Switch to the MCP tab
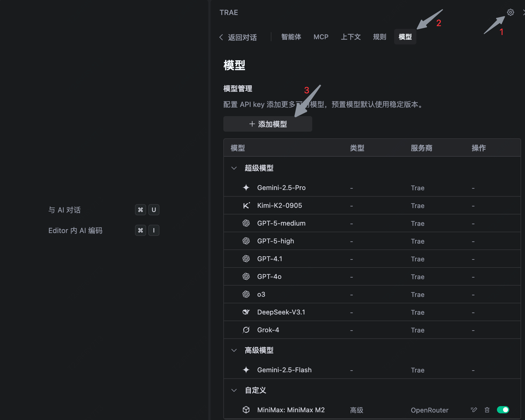This screenshot has width=525, height=420. point(321,37)
